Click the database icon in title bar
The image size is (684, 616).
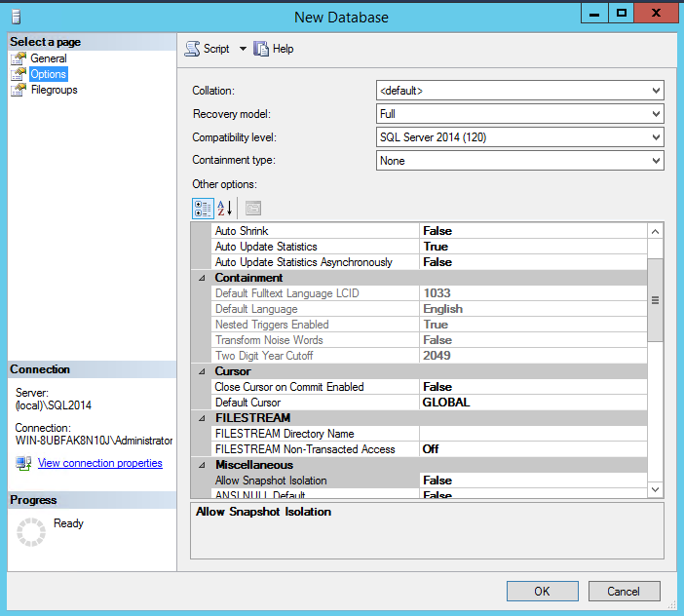tap(17, 17)
